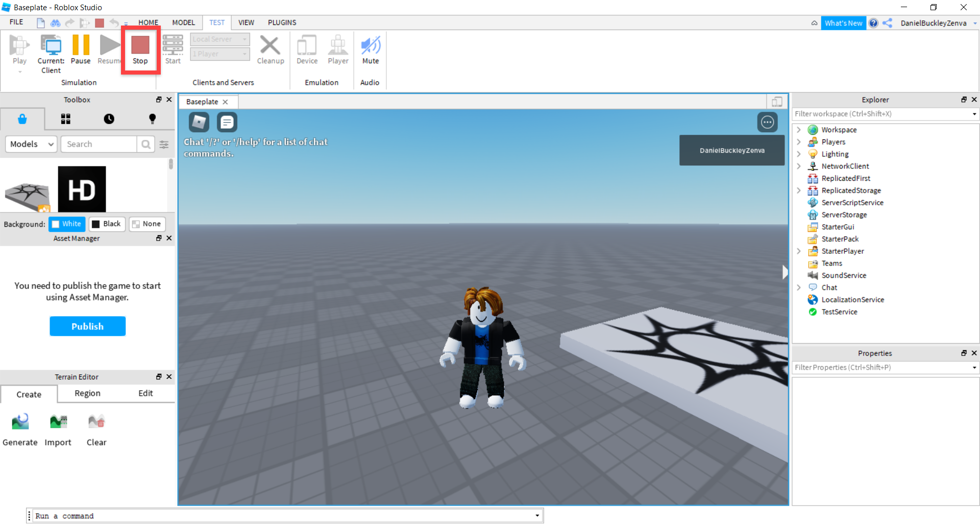
Task: Open the What's New button
Action: [843, 23]
